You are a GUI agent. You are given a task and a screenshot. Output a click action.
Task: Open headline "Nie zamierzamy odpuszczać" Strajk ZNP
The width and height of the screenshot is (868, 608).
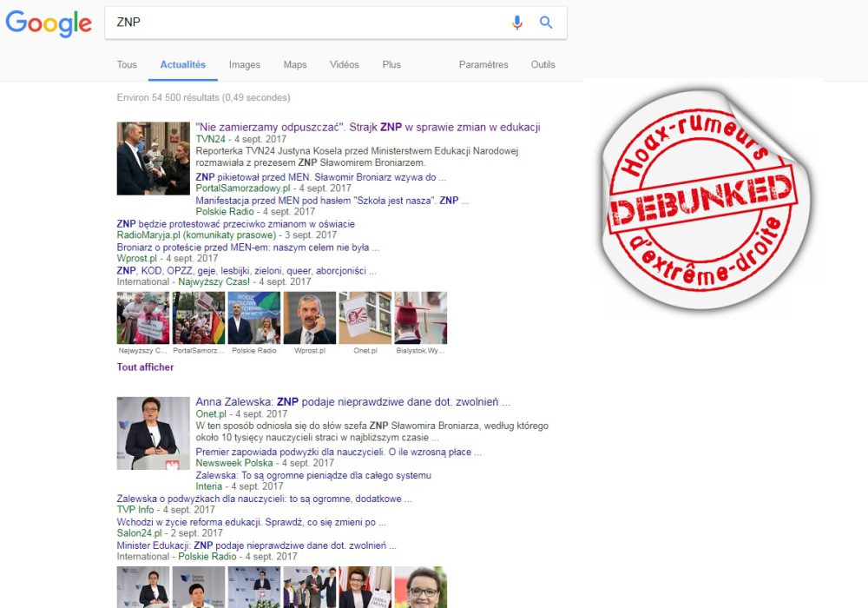[x=368, y=127]
